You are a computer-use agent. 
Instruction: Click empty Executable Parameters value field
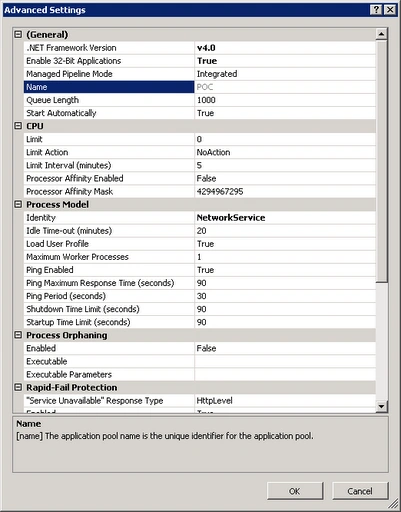point(285,374)
